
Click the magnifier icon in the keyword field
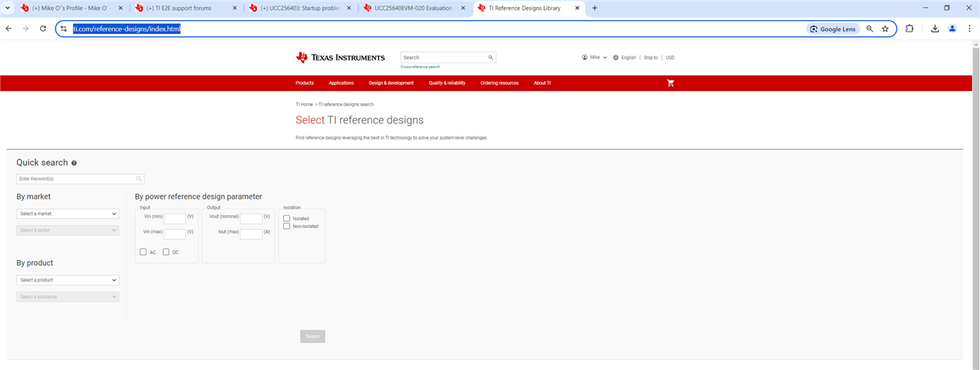(139, 179)
